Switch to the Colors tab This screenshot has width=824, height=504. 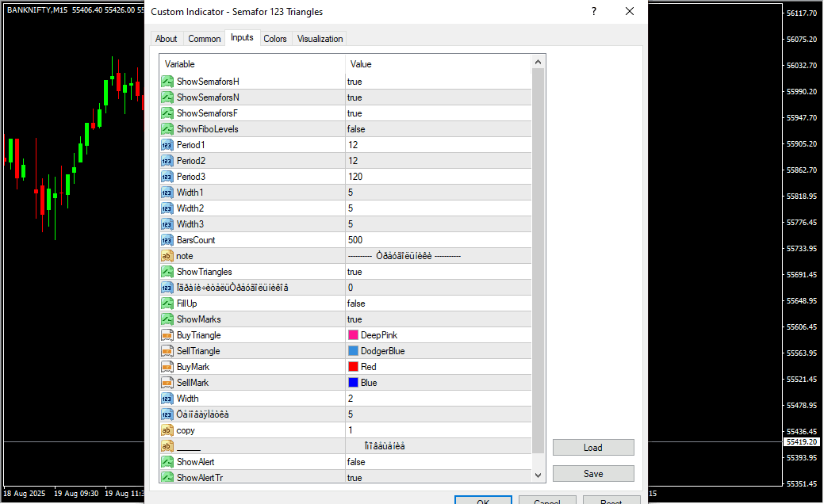275,39
